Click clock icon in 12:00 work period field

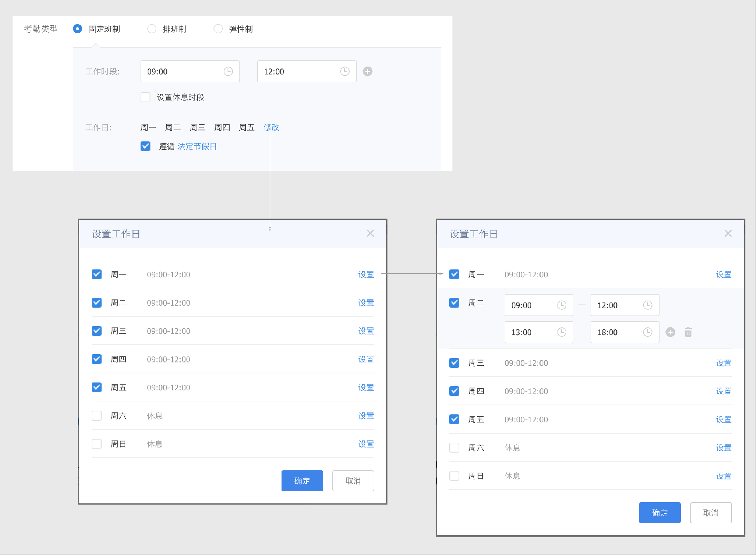[345, 71]
